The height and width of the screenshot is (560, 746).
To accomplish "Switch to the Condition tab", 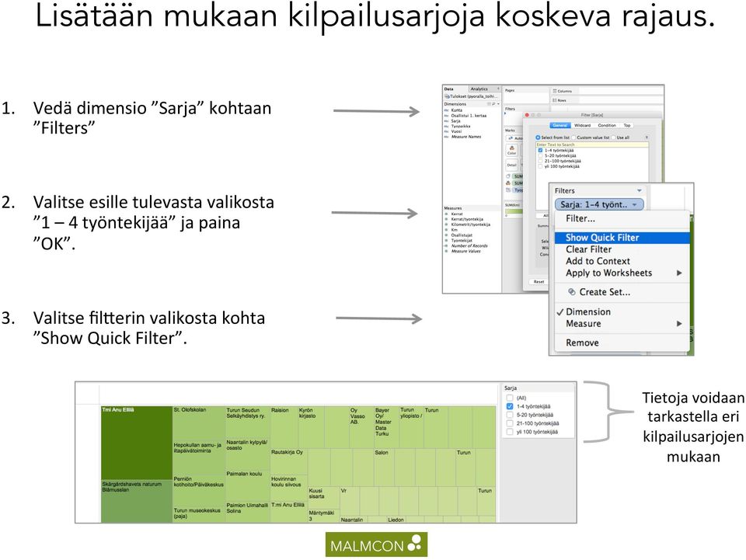I will point(607,126).
